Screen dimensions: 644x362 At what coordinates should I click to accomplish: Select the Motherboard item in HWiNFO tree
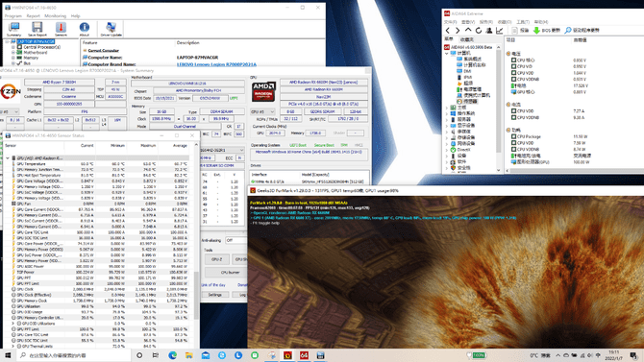[x=36, y=53]
